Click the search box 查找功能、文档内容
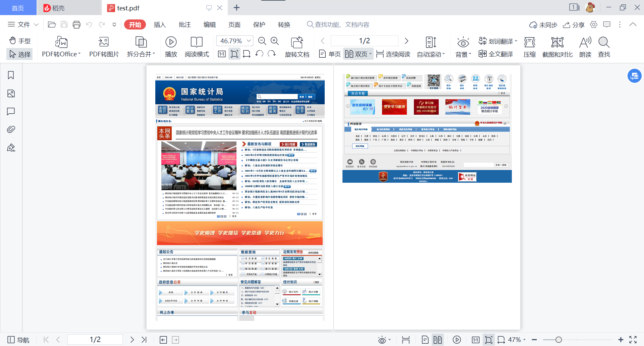The height and width of the screenshot is (346, 644). pos(338,24)
